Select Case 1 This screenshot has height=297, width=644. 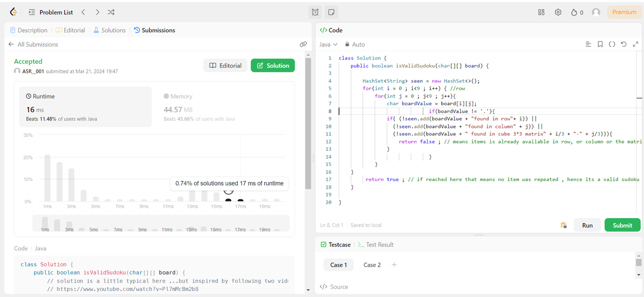(339, 265)
